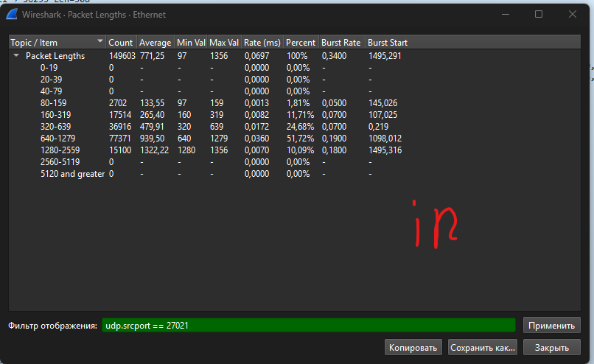Sort table by Average column header
The height and width of the screenshot is (364, 594).
click(155, 43)
